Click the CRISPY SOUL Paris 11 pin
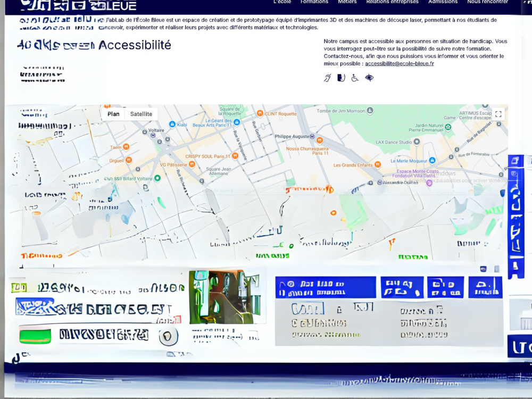Viewport: 532px width, 399px height. 235,156
